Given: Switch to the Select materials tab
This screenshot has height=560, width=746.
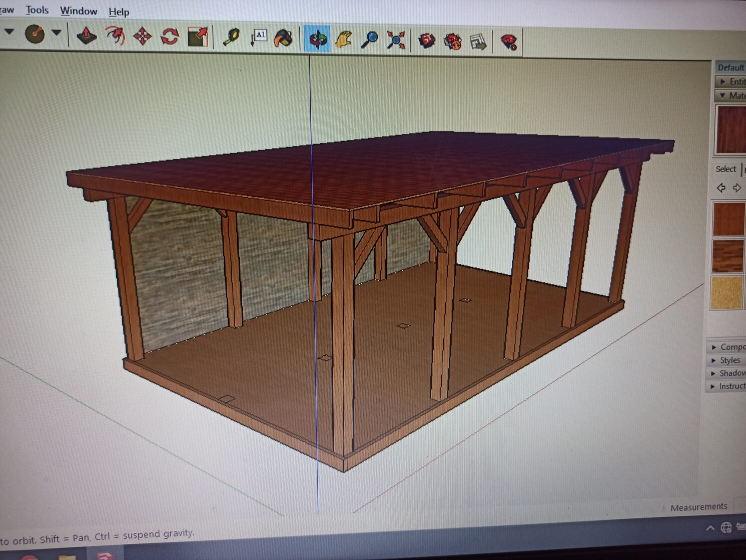Looking at the screenshot, I should click(x=725, y=169).
